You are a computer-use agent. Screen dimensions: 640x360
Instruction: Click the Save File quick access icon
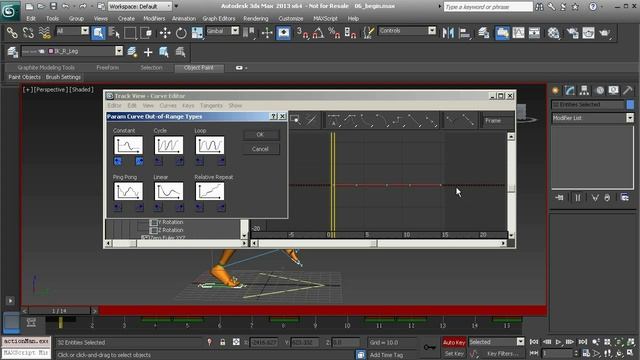coord(53,6)
